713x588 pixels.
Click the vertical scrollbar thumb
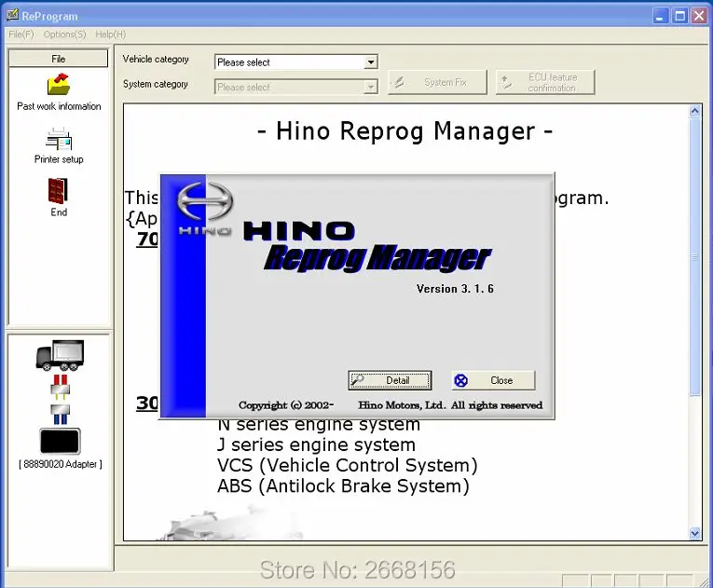pyautogui.click(x=694, y=256)
